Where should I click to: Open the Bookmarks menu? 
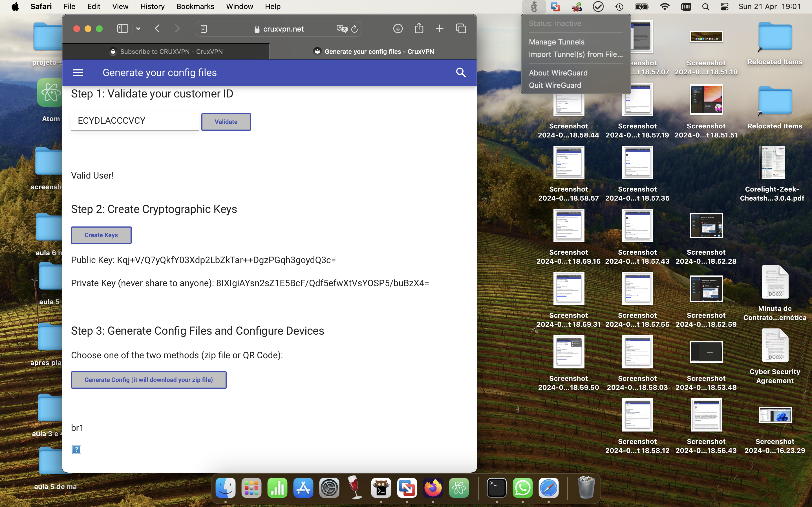(195, 6)
